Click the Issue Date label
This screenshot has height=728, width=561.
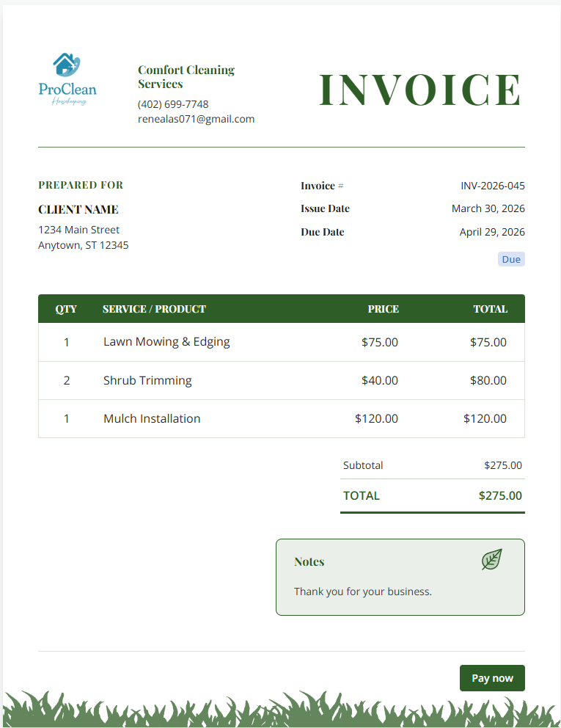pyautogui.click(x=326, y=208)
